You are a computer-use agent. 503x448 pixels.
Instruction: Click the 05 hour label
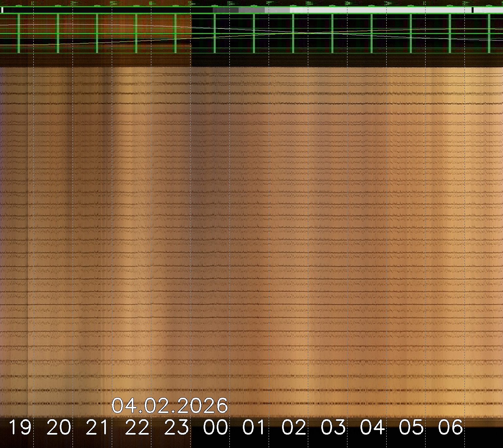(411, 427)
